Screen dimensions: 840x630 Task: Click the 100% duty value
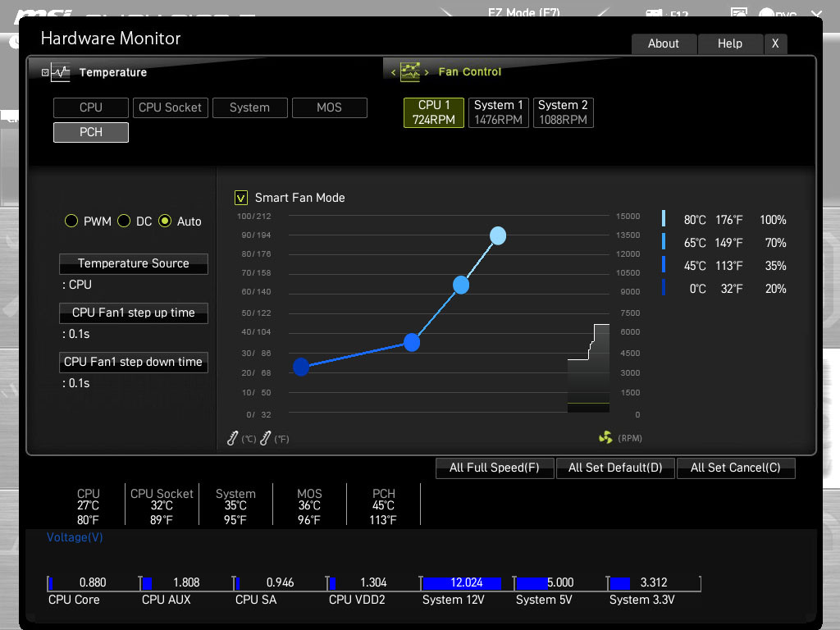tap(773, 220)
